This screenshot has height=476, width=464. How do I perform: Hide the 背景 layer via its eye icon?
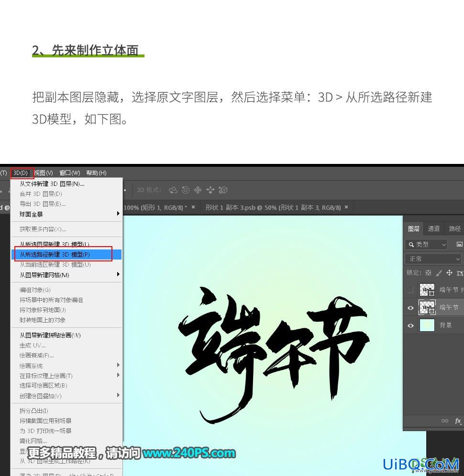point(410,325)
